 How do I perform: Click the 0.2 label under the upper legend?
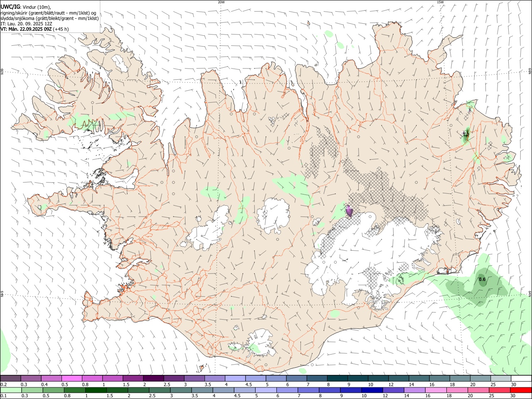pos(3,384)
